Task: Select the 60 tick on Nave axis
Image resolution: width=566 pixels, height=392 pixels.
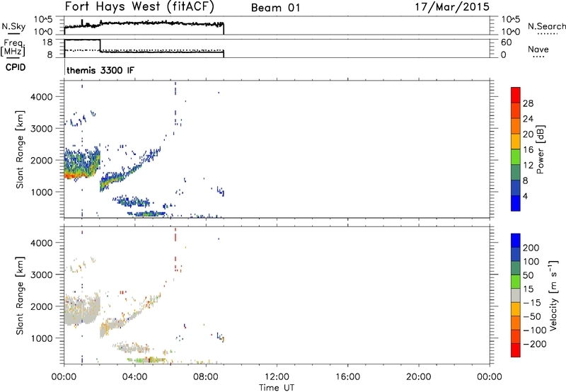Action: tap(506, 42)
